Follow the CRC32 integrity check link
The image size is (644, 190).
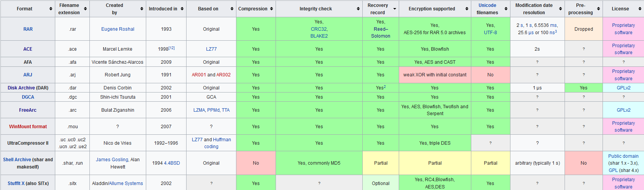tap(319, 29)
